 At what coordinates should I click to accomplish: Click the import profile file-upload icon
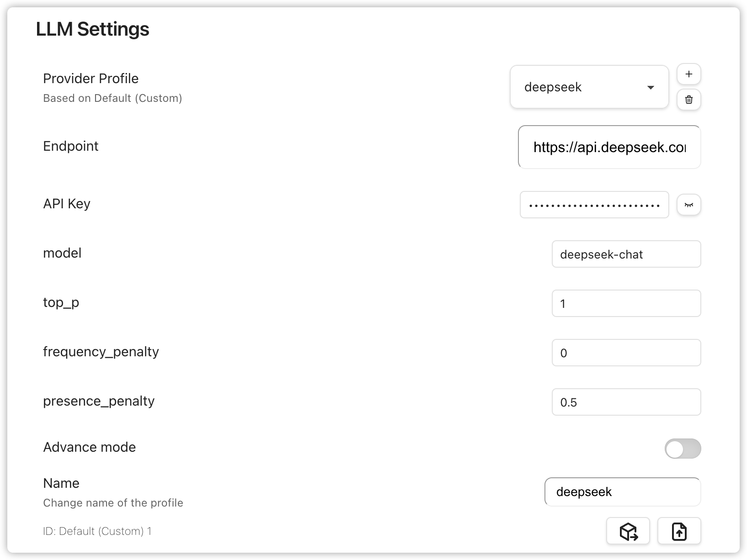[679, 531]
